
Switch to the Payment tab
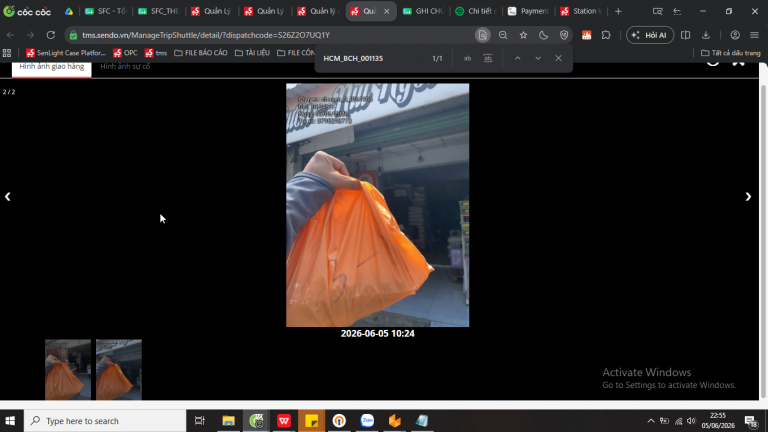tap(528, 11)
